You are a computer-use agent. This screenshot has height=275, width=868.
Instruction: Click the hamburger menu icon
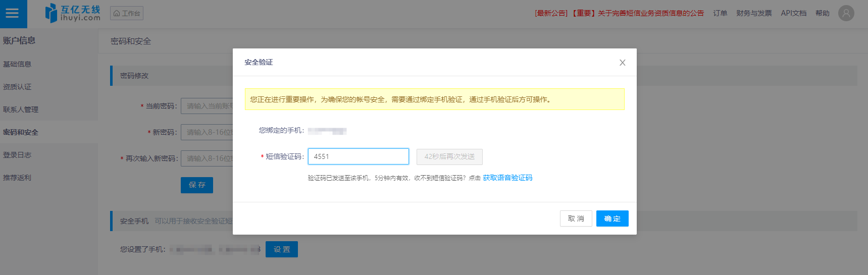12,14
